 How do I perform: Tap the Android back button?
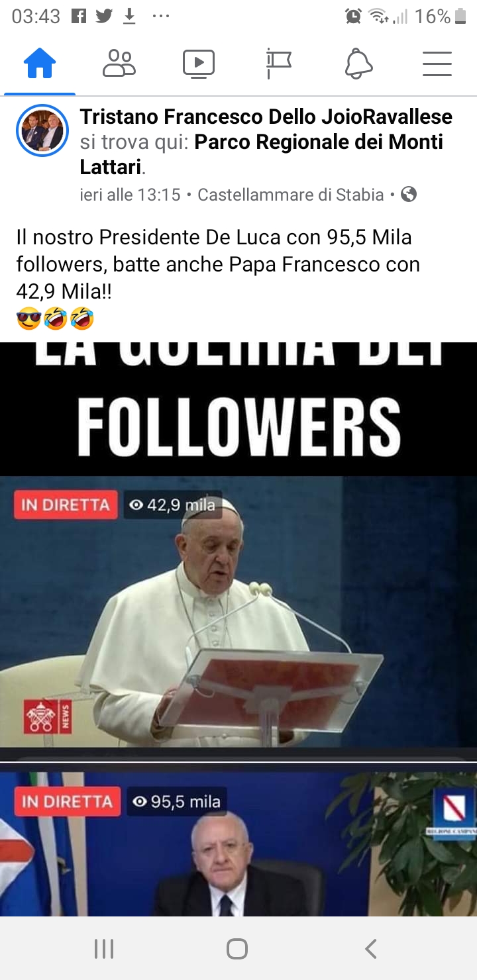coord(371,949)
